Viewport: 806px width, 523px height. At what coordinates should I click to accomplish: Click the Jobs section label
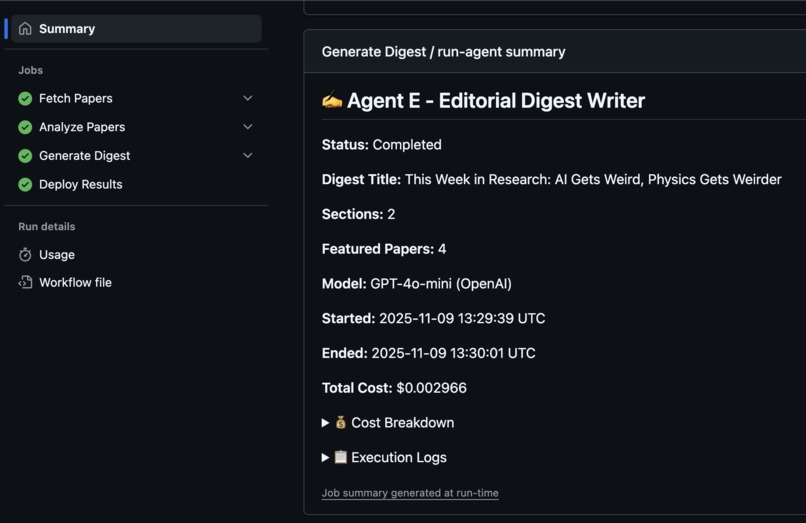click(31, 70)
